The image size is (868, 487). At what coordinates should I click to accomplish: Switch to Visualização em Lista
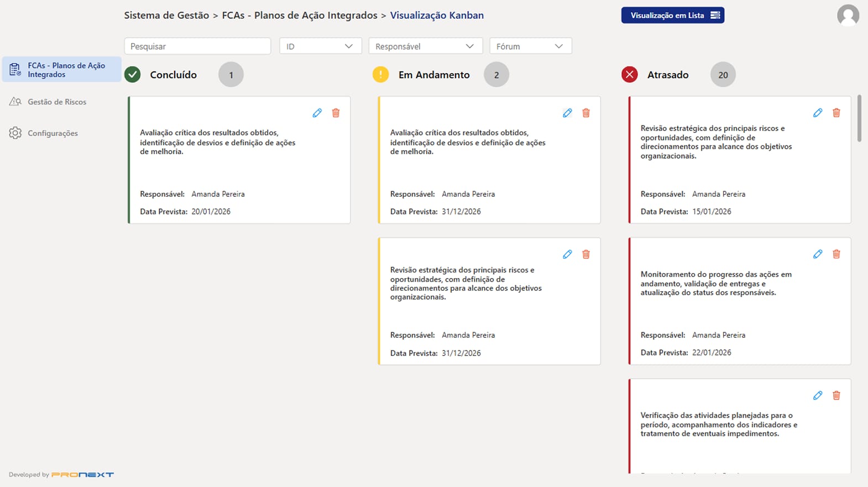(x=673, y=15)
